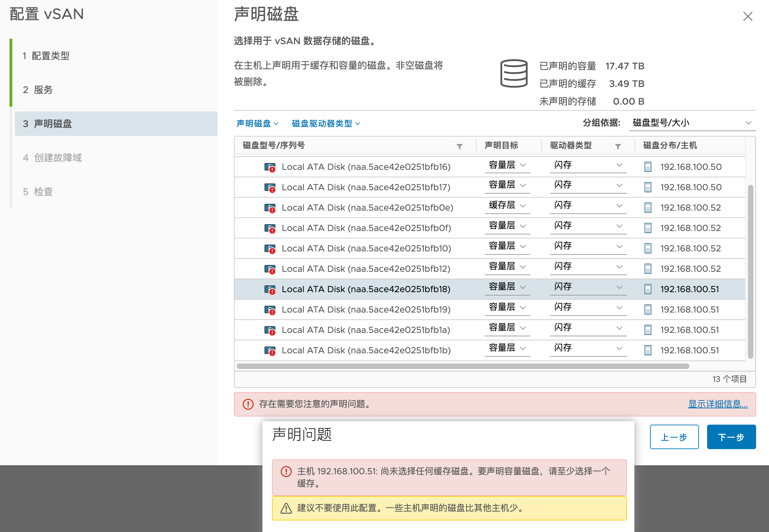
Task: Click the filter icon on disk model column
Action: (x=459, y=146)
